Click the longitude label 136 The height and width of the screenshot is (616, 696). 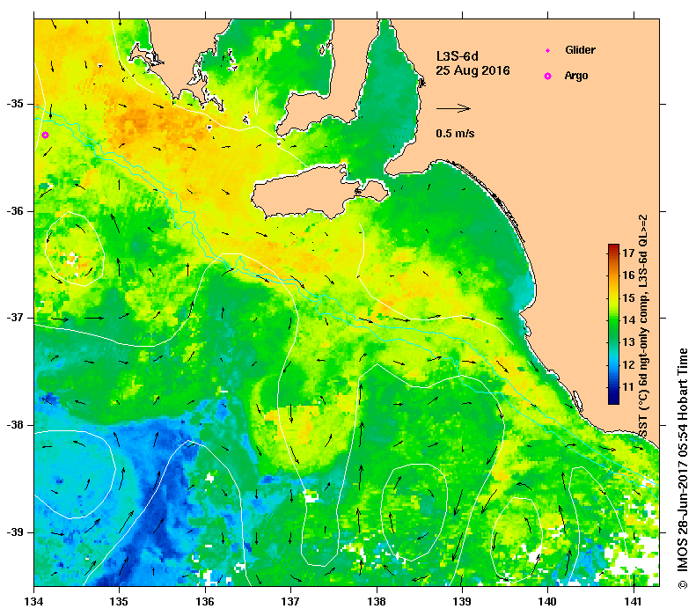click(x=205, y=601)
